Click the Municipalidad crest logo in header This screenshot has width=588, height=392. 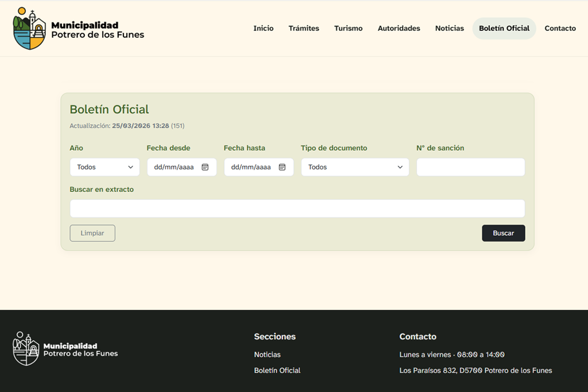point(29,29)
